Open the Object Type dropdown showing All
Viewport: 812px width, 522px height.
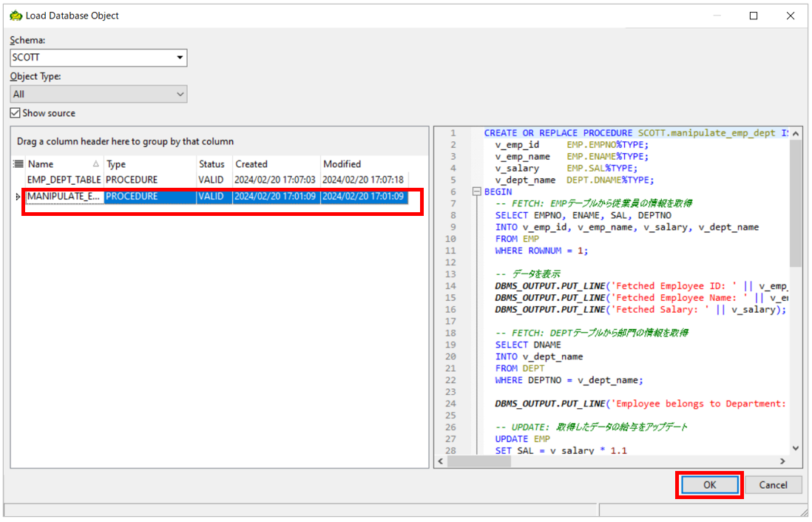[x=178, y=93]
